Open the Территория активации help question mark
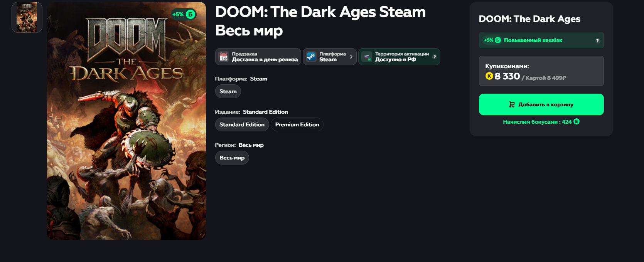The height and width of the screenshot is (262, 644). (435, 57)
